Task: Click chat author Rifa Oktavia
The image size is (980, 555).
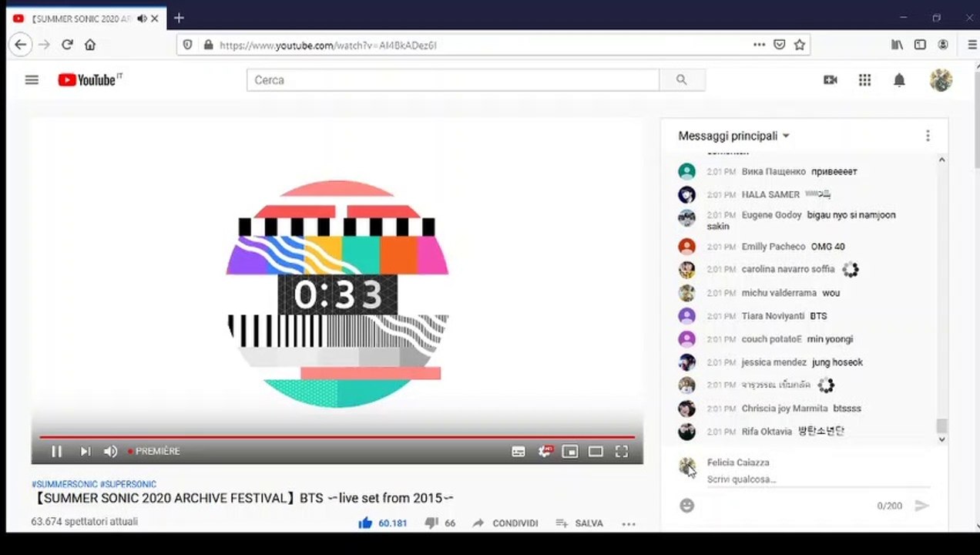Action: pyautogui.click(x=767, y=432)
